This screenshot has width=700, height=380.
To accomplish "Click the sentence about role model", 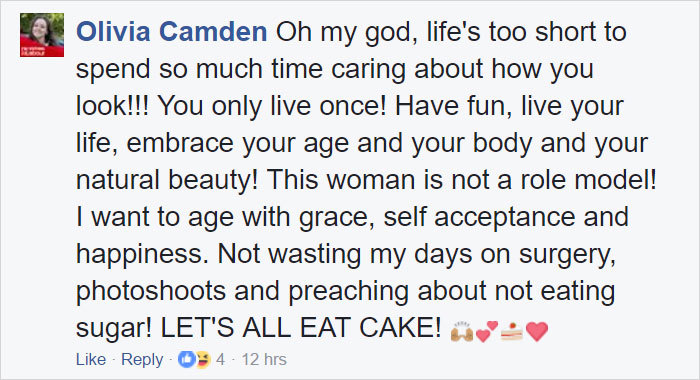I will pos(462,180).
